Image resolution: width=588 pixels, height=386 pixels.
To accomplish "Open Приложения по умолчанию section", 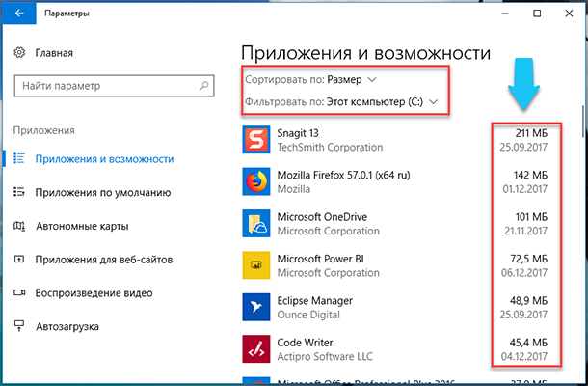I will pyautogui.click(x=103, y=193).
